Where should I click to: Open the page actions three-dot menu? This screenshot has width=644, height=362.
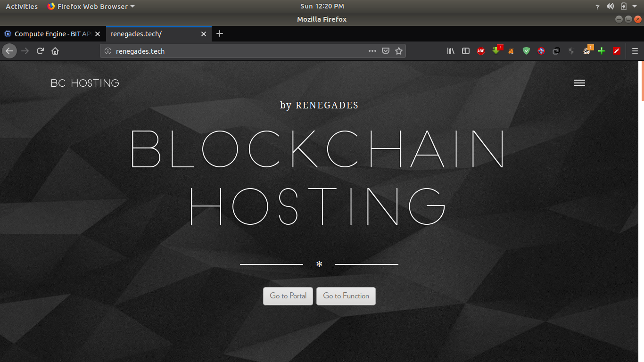click(x=372, y=51)
